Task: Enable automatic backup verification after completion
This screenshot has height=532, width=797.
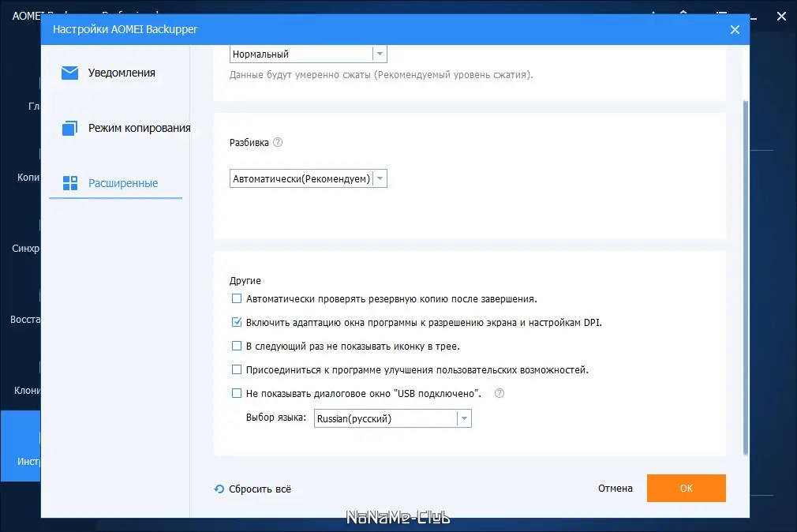Action: 237,298
